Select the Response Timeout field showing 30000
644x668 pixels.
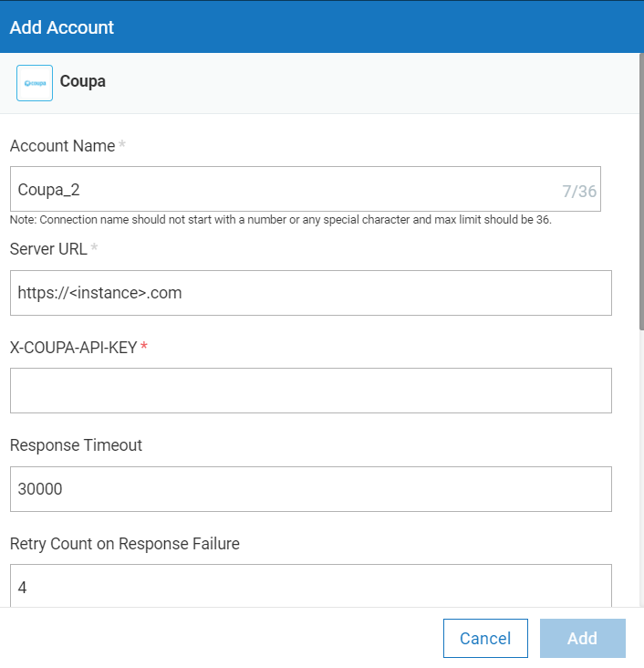[311, 489]
